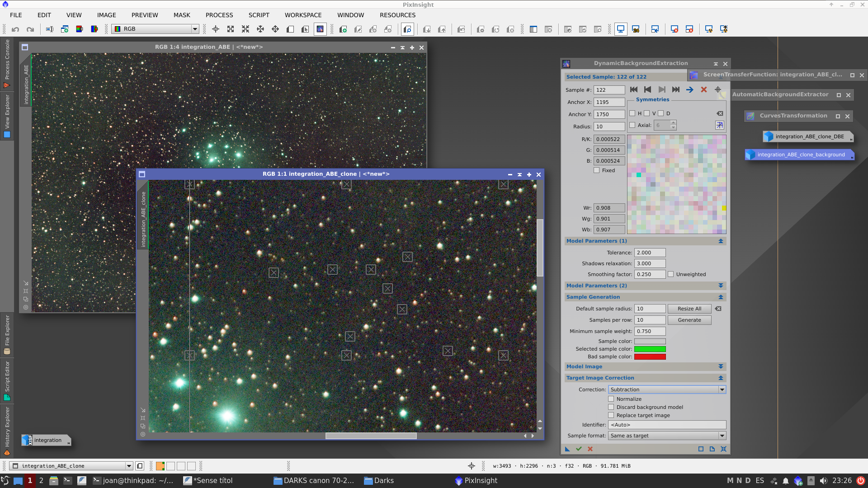Collapse the Sample Generation section
Screen dimensions: 868x488
coord(720,297)
